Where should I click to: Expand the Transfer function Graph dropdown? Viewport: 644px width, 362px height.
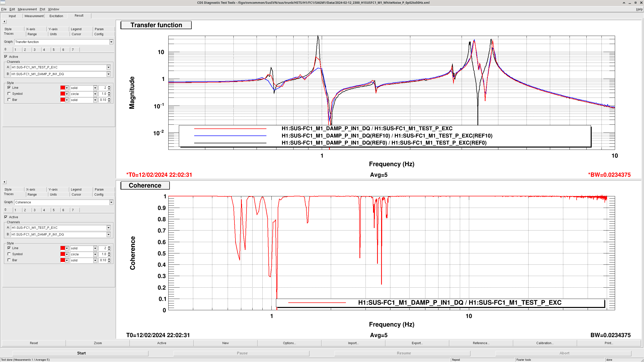[x=111, y=42]
